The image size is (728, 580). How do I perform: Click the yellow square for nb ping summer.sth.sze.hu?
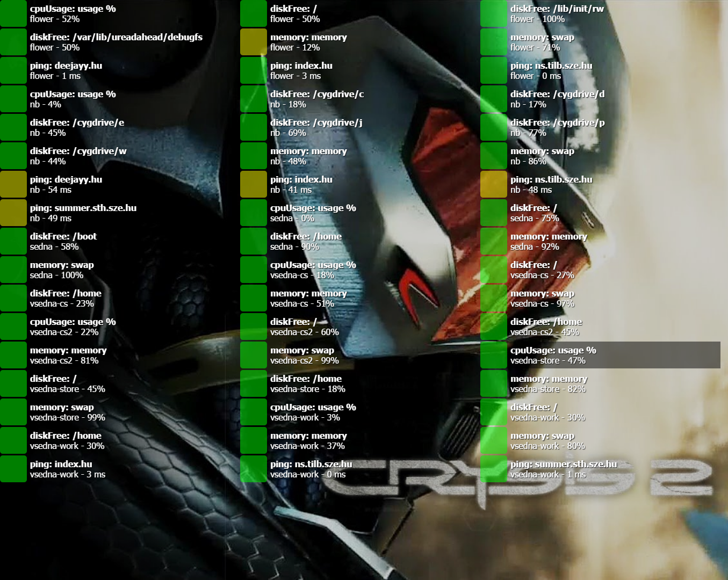[x=13, y=213]
